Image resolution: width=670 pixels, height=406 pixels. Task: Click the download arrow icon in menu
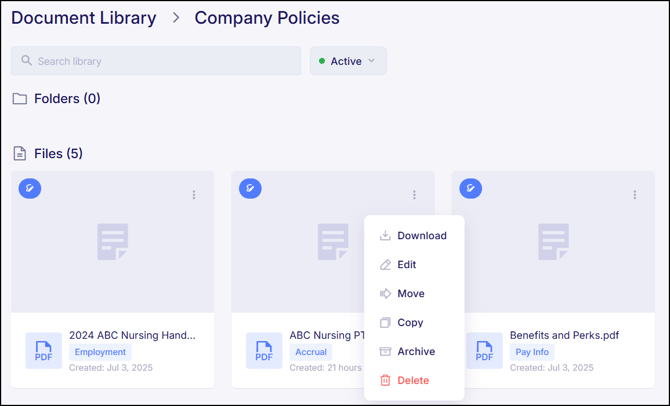point(385,235)
